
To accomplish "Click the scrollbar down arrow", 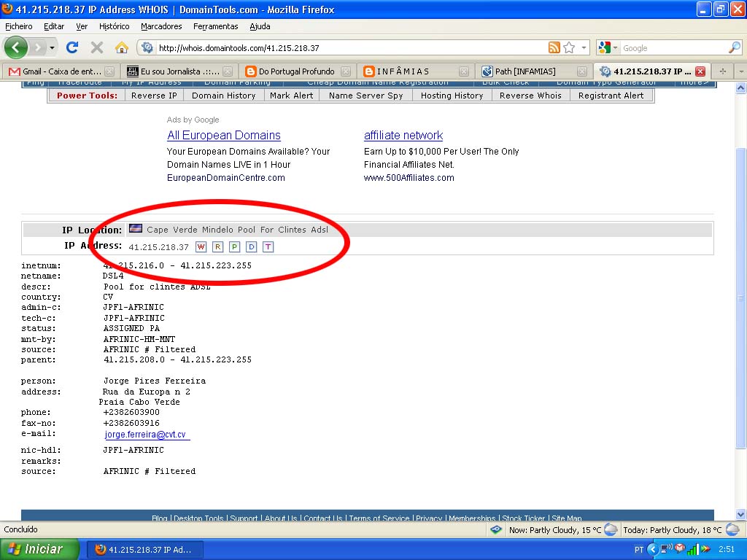I will tap(740, 514).
